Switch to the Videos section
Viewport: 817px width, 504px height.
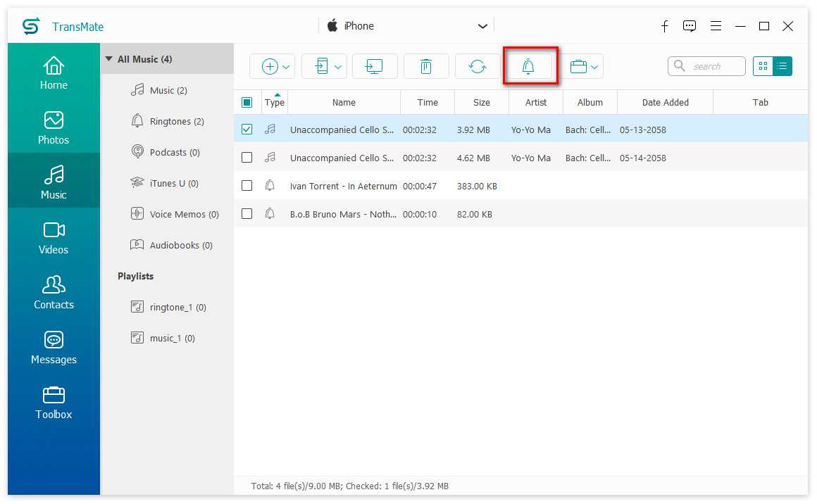[x=54, y=237]
